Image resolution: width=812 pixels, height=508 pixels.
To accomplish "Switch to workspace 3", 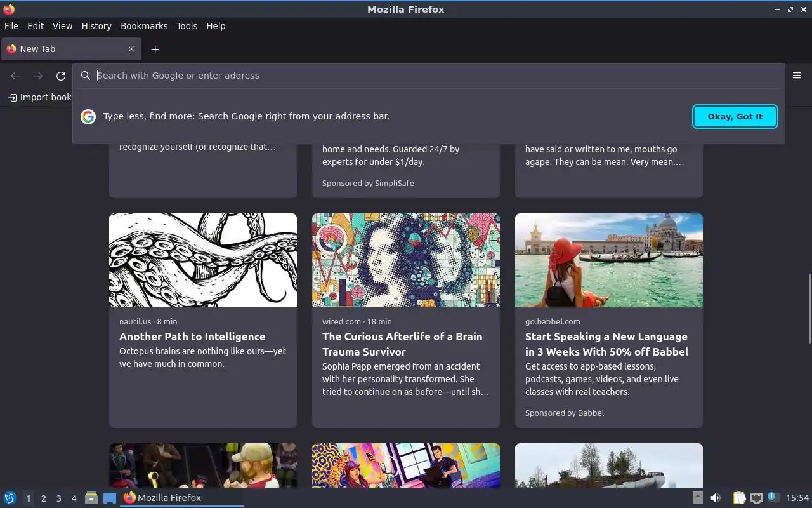I will click(x=58, y=498).
